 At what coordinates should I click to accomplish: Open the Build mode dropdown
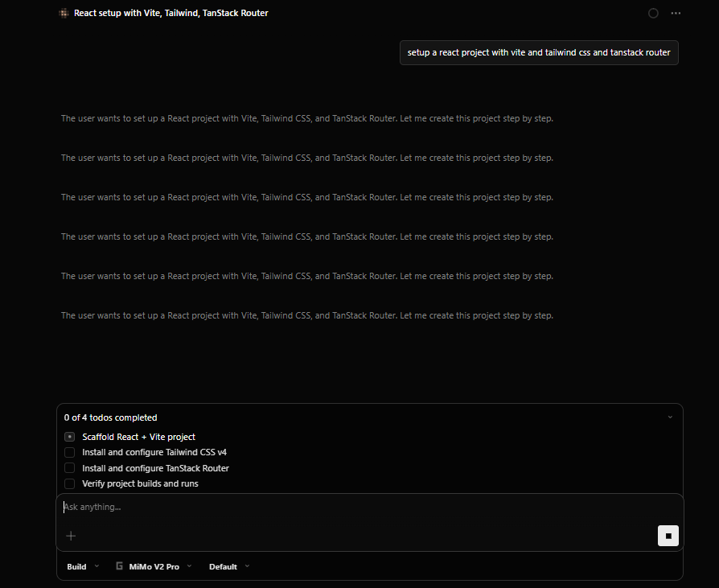[x=83, y=566]
